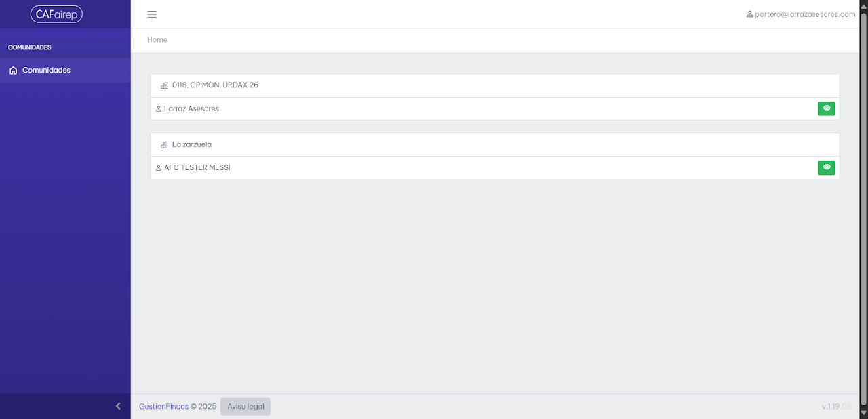Click building icon next to La zarzuela

pyautogui.click(x=164, y=145)
